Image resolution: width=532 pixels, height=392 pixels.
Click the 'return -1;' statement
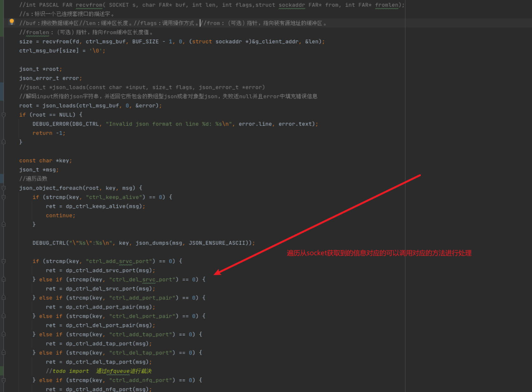click(x=49, y=133)
